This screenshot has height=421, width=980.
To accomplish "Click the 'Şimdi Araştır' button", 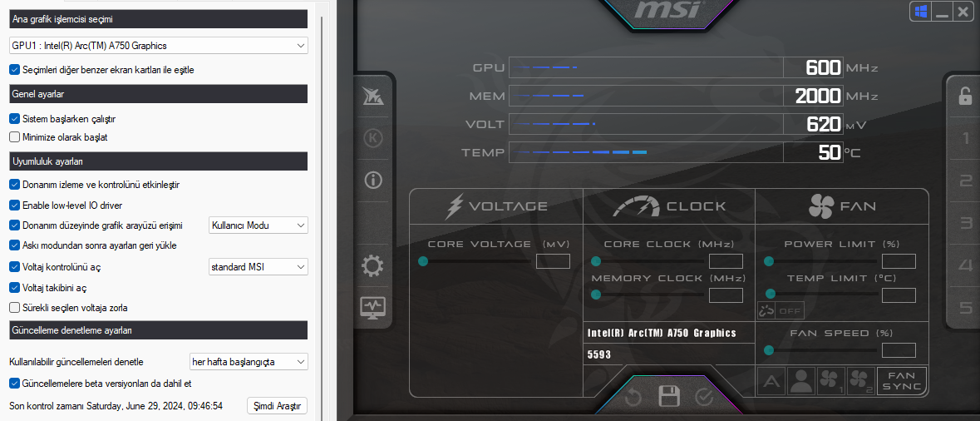I will click(278, 405).
